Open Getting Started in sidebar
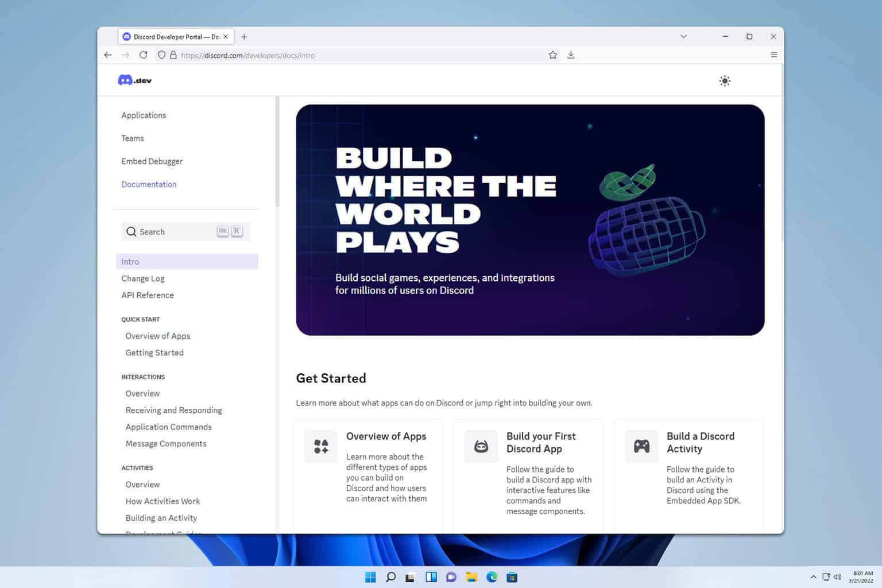This screenshot has height=588, width=882. tap(154, 353)
